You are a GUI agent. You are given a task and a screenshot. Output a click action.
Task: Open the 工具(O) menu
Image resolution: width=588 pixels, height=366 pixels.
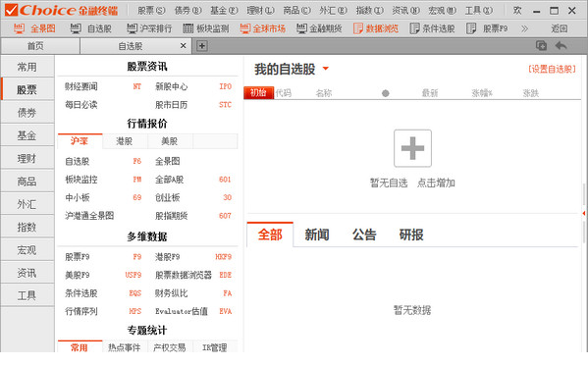point(478,11)
